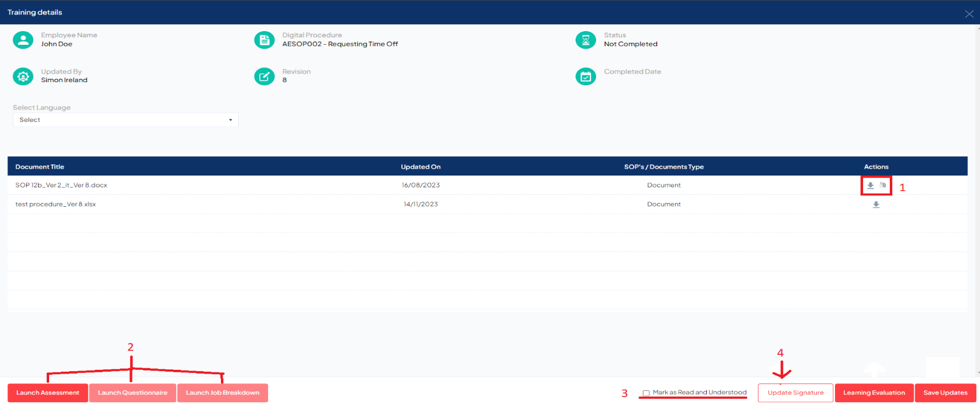Image resolution: width=980 pixels, height=409 pixels.
Task: Open Learning Evaluation
Action: click(874, 393)
